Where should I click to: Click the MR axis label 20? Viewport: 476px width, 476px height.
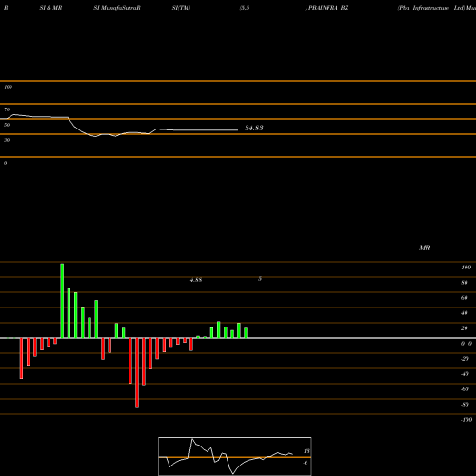pyautogui.click(x=465, y=328)
